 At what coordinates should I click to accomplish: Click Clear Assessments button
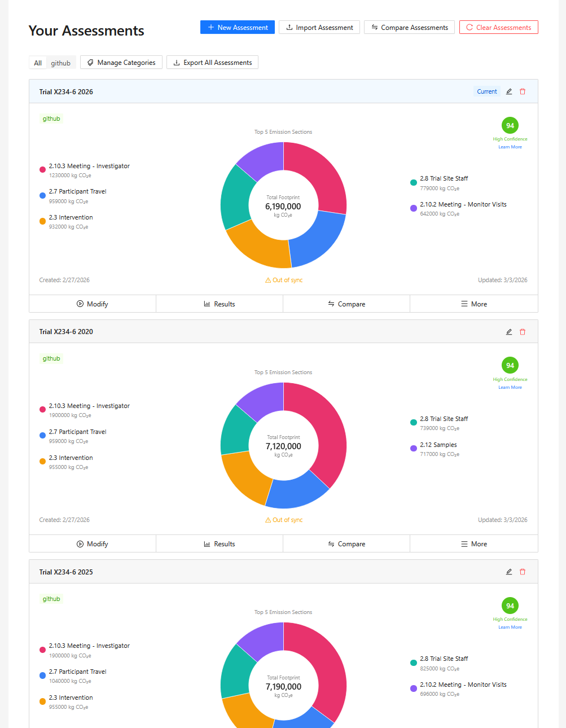498,27
